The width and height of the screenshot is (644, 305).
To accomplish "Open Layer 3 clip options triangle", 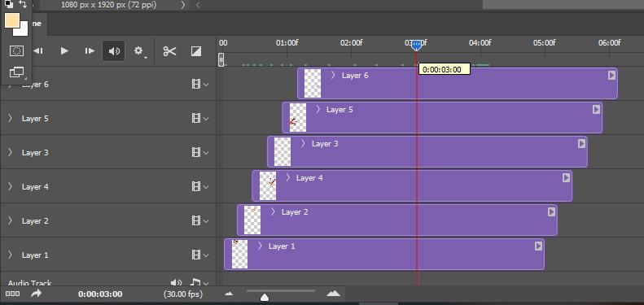I will tap(581, 143).
